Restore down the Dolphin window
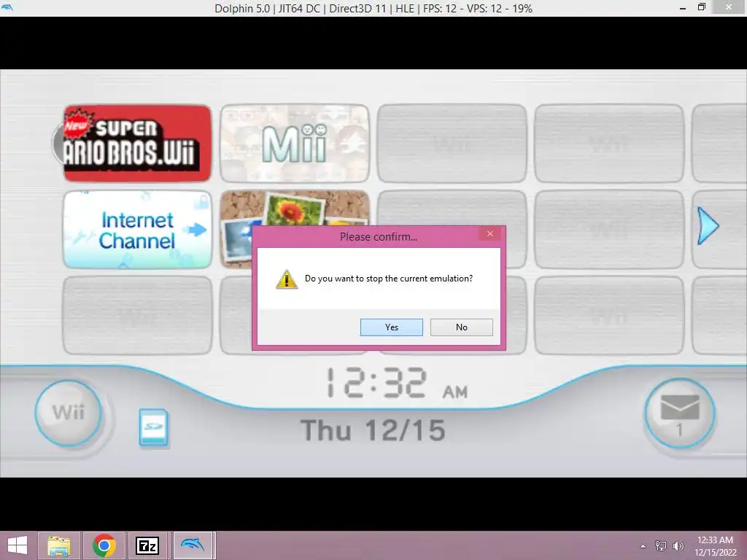The image size is (747, 560). point(701,7)
